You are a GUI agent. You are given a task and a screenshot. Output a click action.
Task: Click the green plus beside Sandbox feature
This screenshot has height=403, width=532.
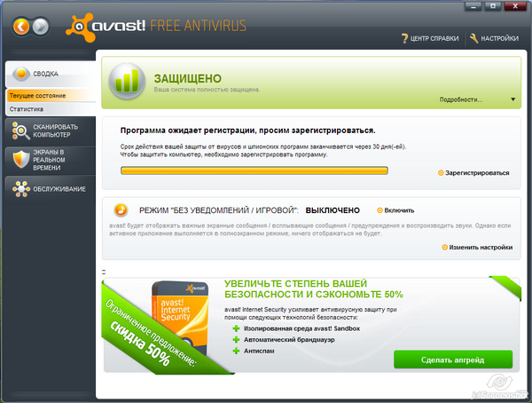point(236,328)
